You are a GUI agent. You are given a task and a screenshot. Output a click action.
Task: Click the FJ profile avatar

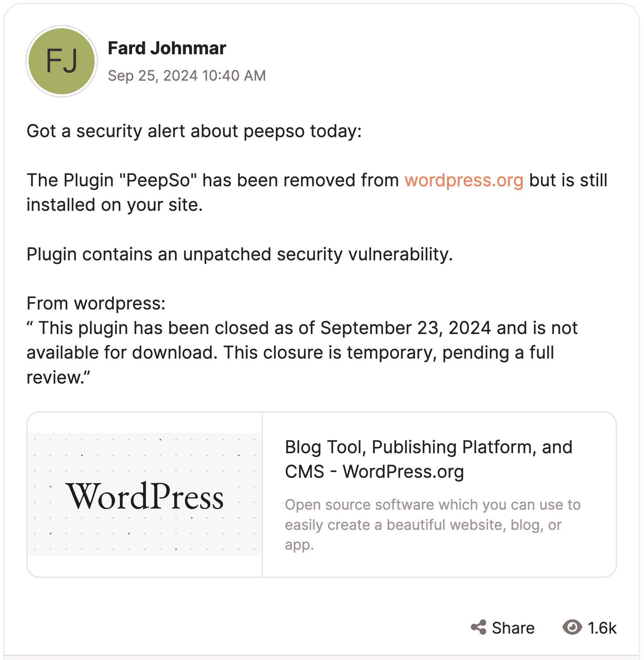point(62,61)
